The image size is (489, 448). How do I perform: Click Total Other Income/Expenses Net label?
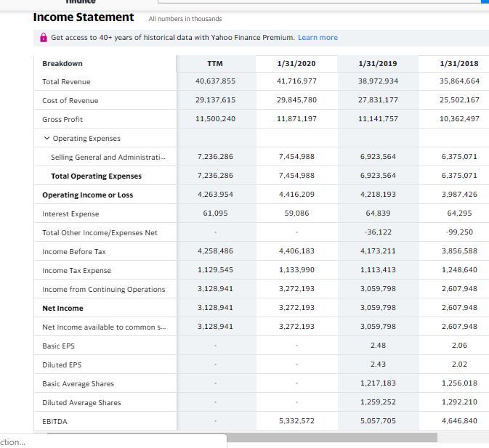pos(100,233)
